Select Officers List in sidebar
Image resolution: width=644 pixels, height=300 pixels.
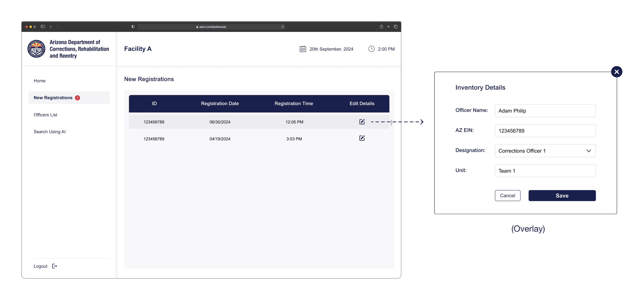coord(45,115)
